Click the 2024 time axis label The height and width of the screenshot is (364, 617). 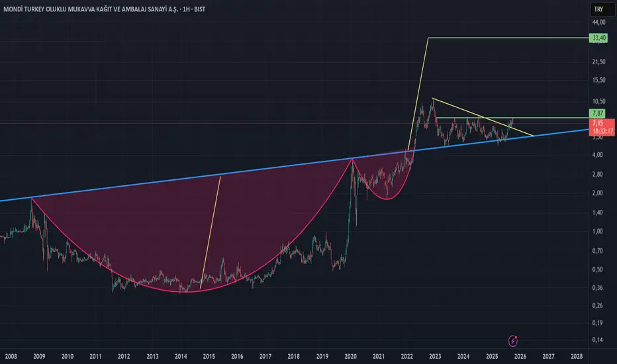tap(463, 357)
